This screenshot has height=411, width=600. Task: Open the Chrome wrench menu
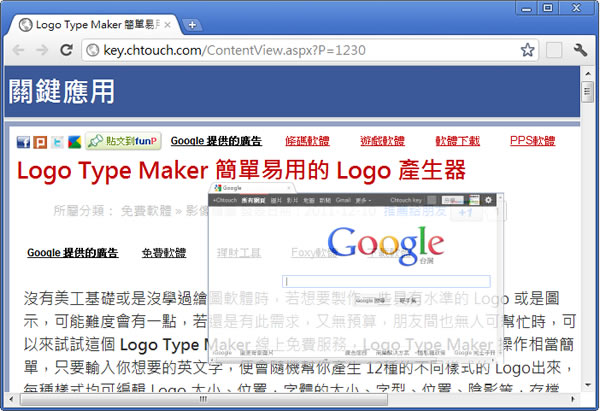click(x=580, y=50)
